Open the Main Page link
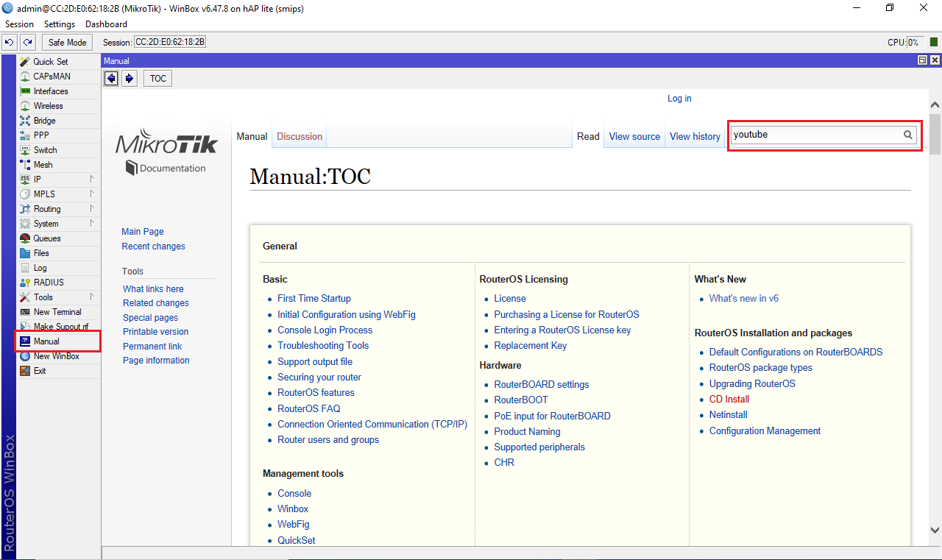Viewport: 942px width, 560px height. (x=143, y=232)
